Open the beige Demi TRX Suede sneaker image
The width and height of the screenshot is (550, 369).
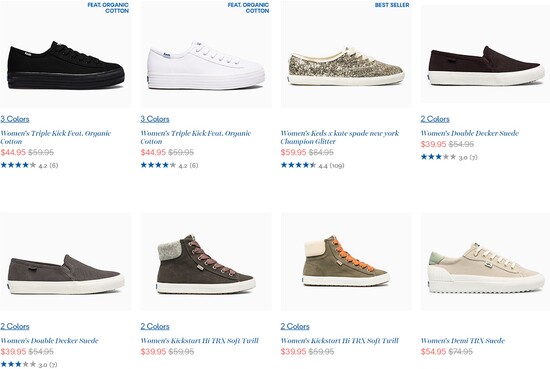tap(485, 261)
